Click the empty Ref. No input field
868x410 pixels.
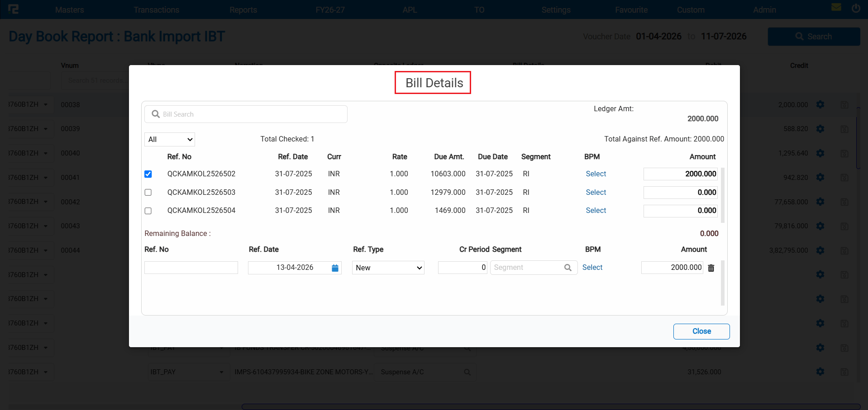pyautogui.click(x=191, y=268)
